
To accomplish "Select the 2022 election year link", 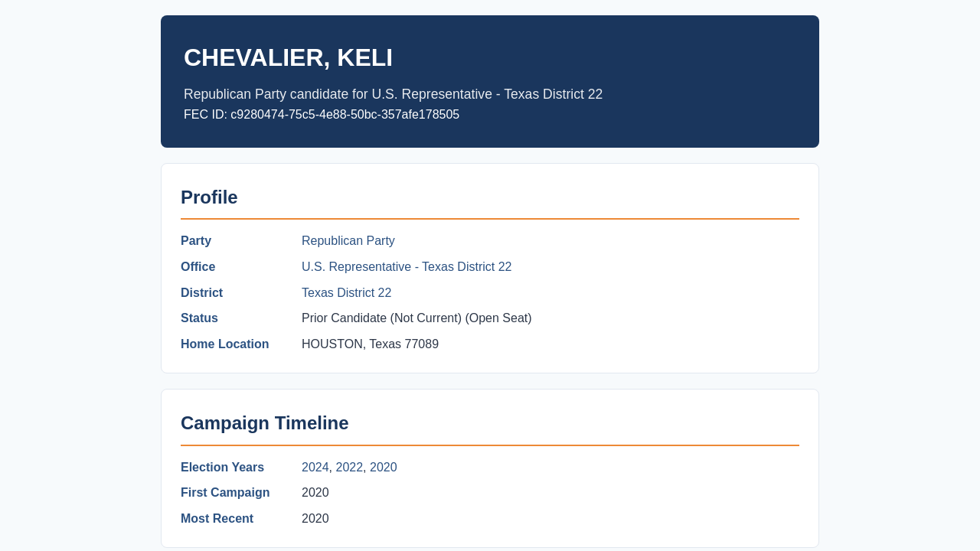I will (349, 468).
